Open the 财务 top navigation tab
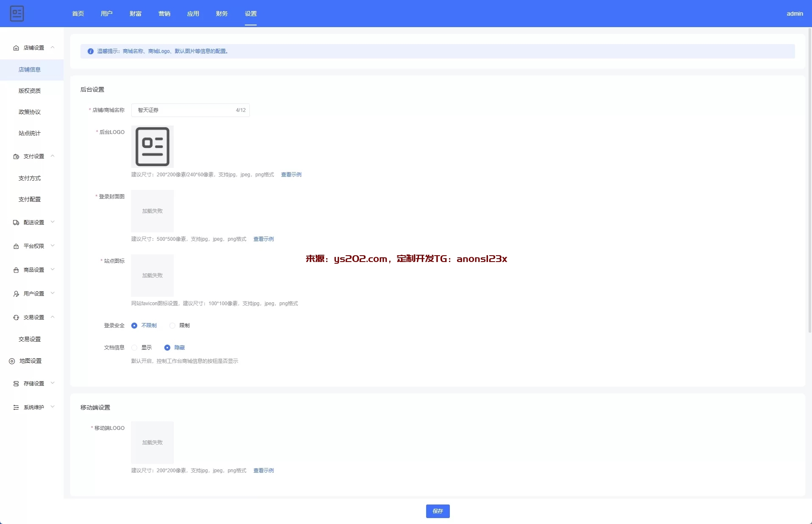The height and width of the screenshot is (524, 812). click(222, 14)
